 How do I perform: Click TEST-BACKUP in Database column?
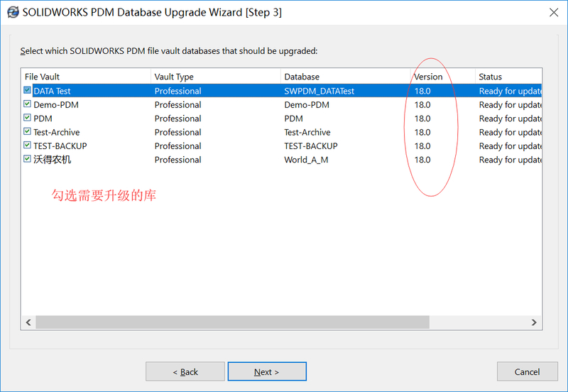311,146
